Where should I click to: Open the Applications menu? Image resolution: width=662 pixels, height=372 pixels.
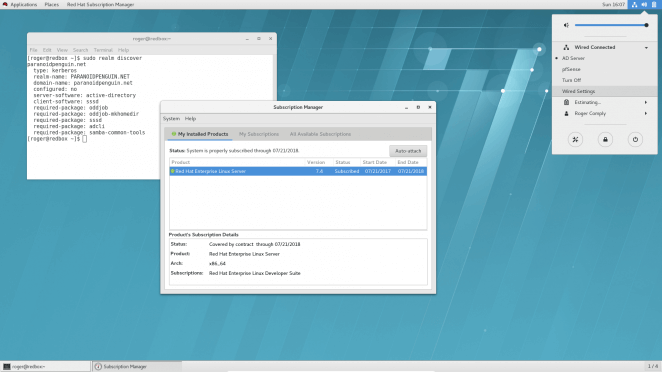tap(24, 4)
